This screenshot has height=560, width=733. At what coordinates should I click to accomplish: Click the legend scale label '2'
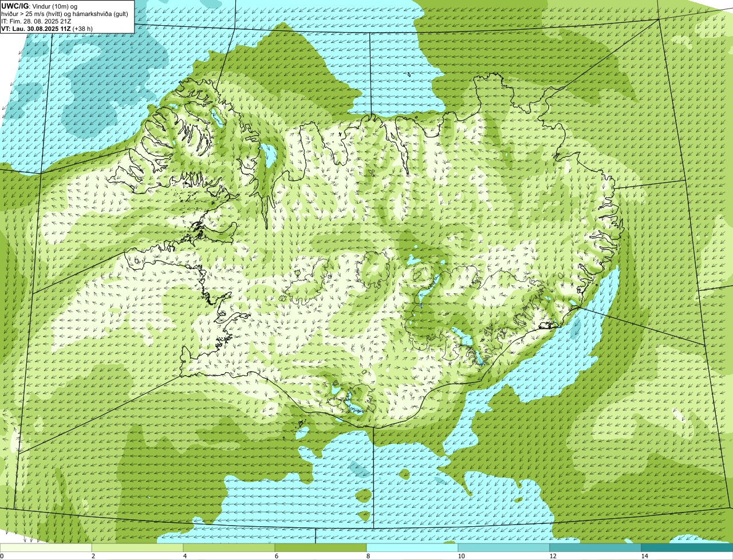(x=93, y=556)
